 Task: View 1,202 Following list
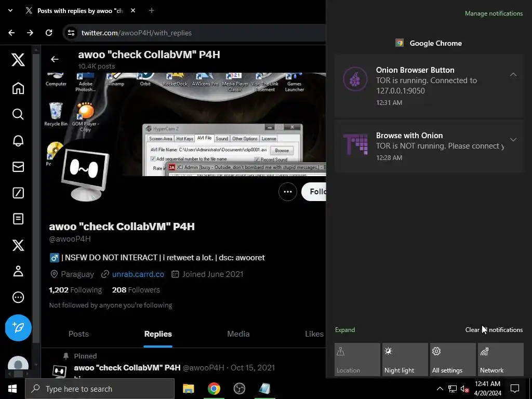[75, 290]
